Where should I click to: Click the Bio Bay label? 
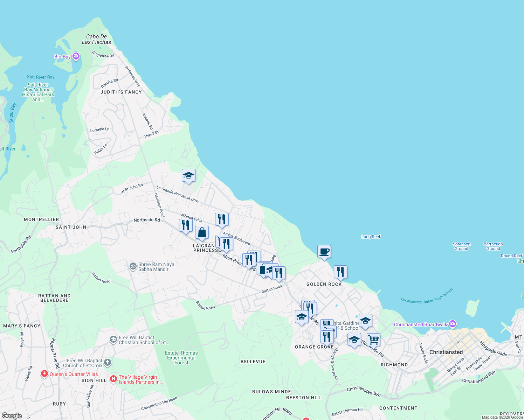point(62,57)
